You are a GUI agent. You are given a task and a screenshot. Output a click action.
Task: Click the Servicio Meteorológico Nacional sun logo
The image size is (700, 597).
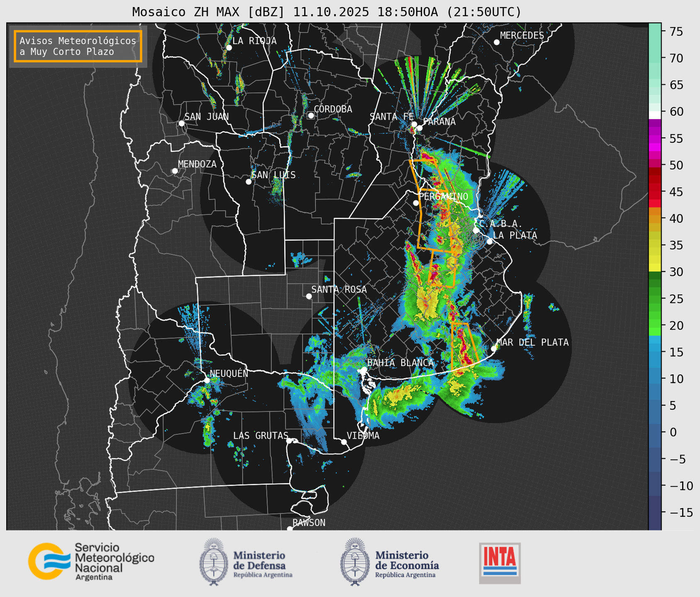46,561
